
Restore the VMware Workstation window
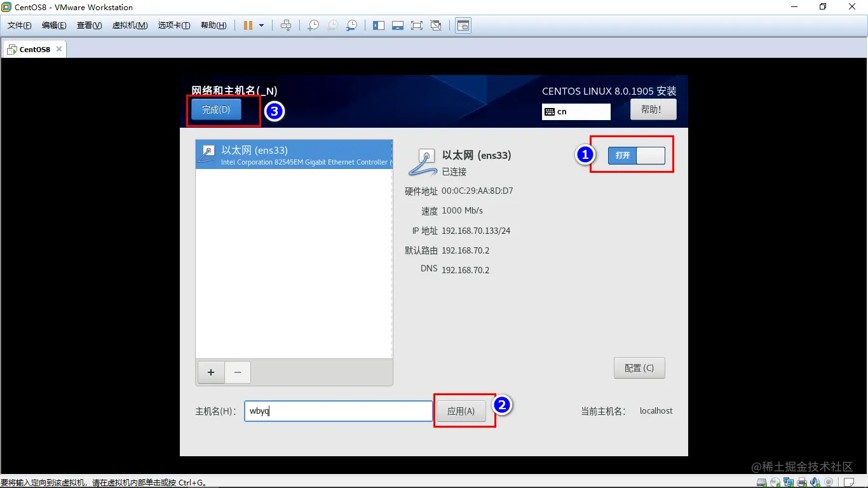823,7
